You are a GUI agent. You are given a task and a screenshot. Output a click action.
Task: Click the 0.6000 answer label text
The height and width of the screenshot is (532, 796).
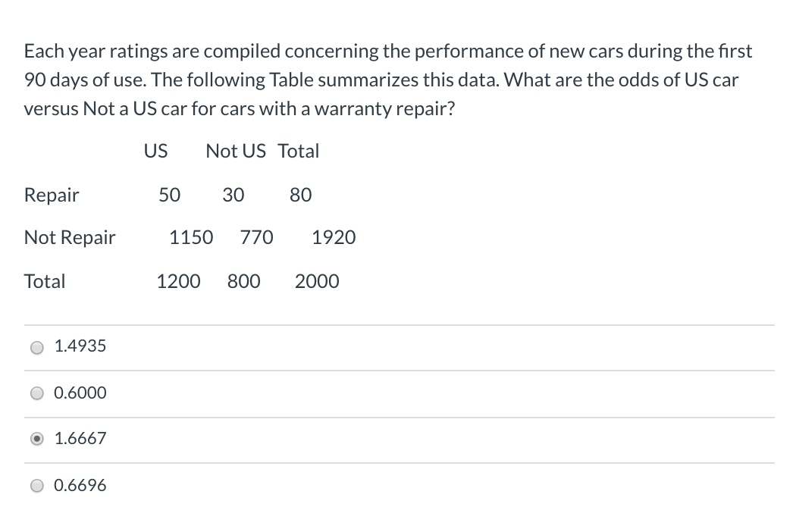(x=81, y=393)
